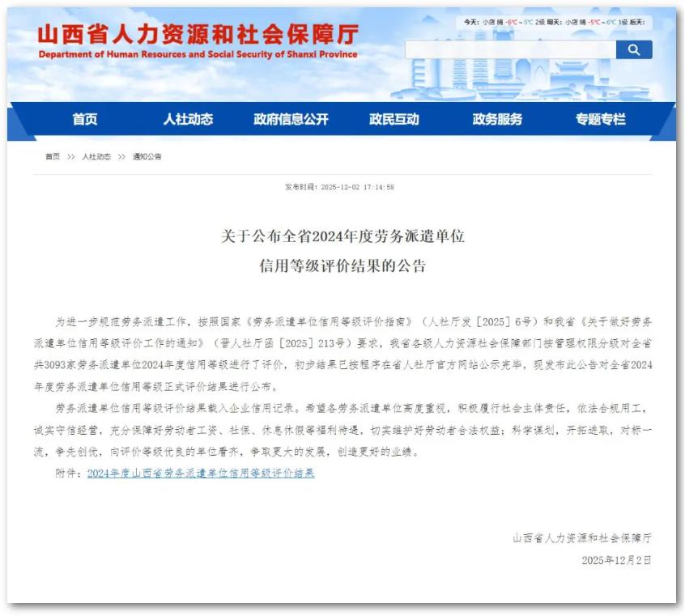The image size is (685, 616).
Task: Open the 人社动态 navigation tab
Action: coord(188,119)
